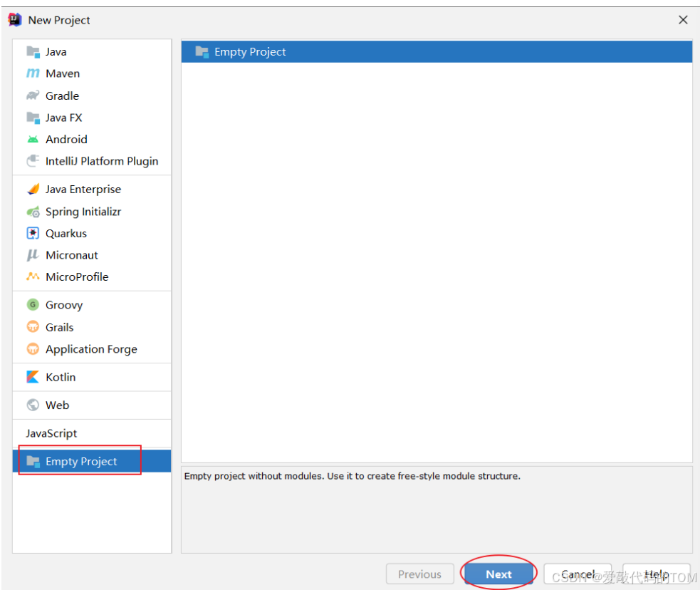Click the Java Enterprise icon
Image resolution: width=700 pixels, height=590 pixels.
pos(33,190)
